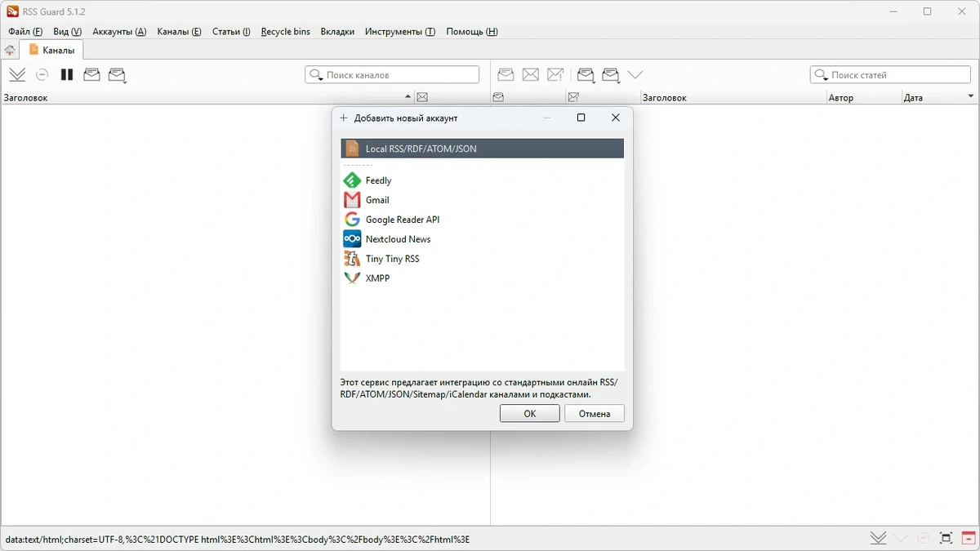Open Файл menu
This screenshot has height=551, width=980.
pos(25,31)
